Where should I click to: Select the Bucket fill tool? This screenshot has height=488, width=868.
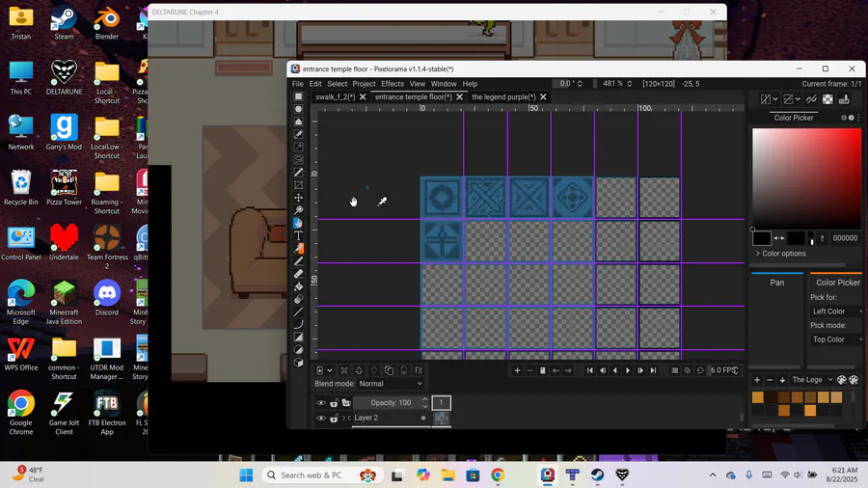pyautogui.click(x=298, y=286)
